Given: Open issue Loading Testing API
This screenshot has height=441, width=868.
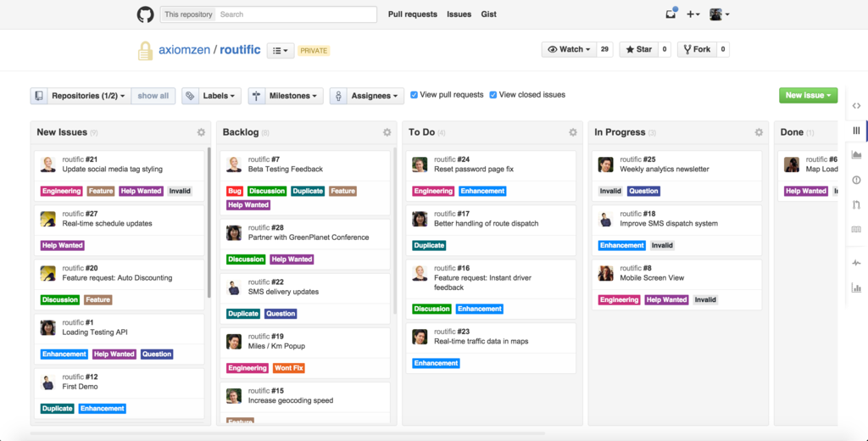Looking at the screenshot, I should (x=95, y=332).
